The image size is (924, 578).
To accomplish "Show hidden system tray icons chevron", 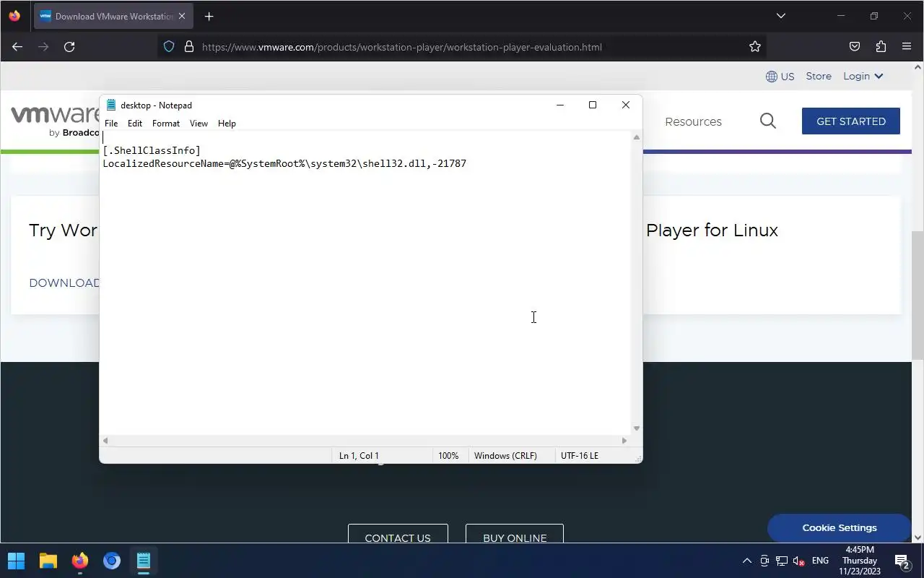I will coord(746,561).
